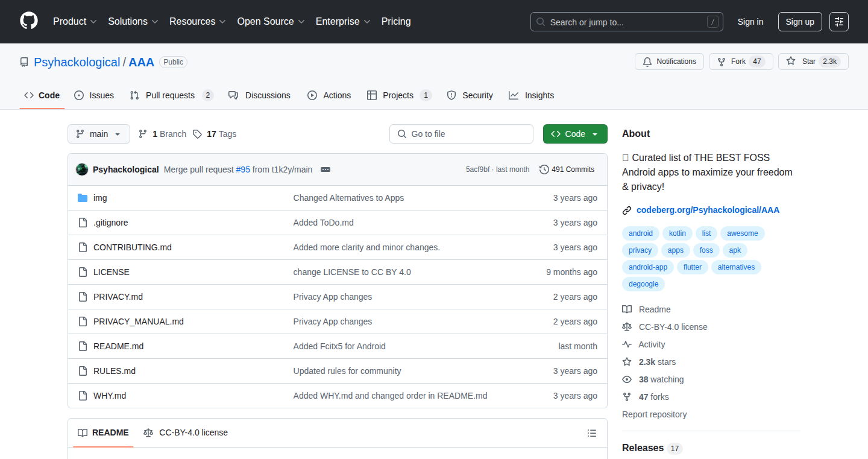The height and width of the screenshot is (459, 868).
Task: Click the android topic tag
Action: coord(641,233)
